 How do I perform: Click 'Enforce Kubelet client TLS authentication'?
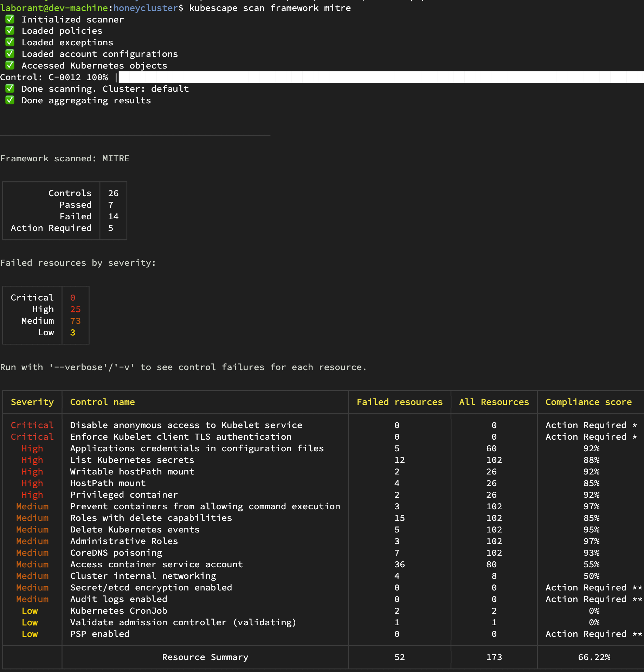181,437
